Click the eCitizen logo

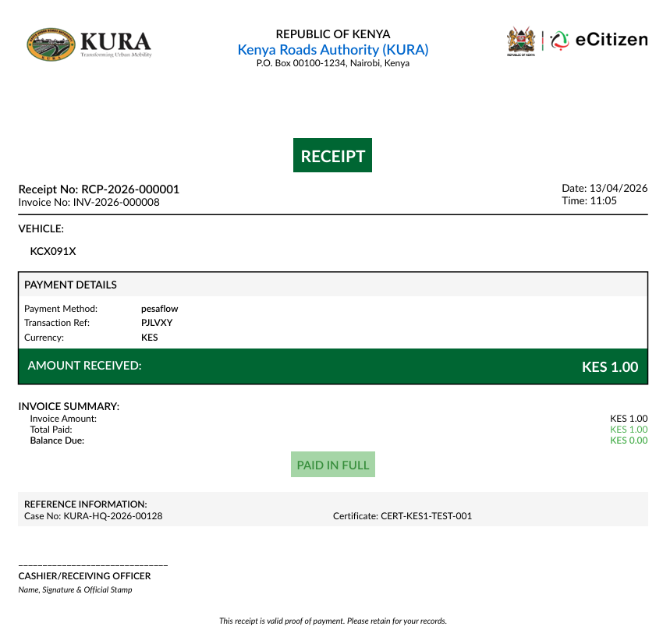[599, 41]
